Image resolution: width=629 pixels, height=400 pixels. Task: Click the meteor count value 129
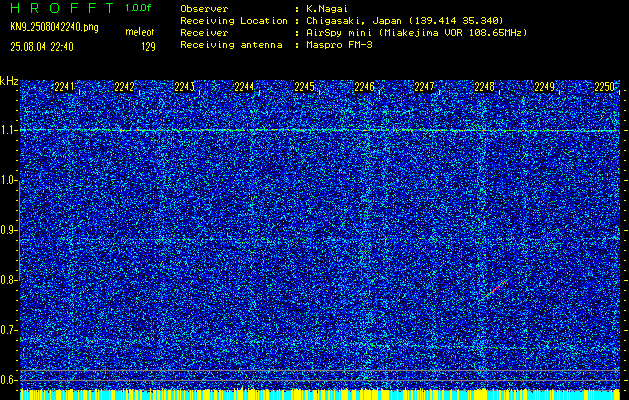coord(148,47)
